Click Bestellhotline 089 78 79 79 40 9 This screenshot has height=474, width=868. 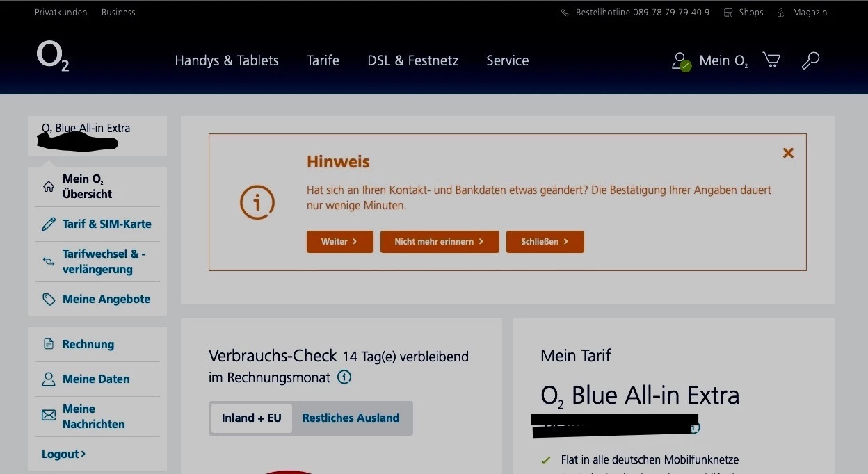pos(643,13)
